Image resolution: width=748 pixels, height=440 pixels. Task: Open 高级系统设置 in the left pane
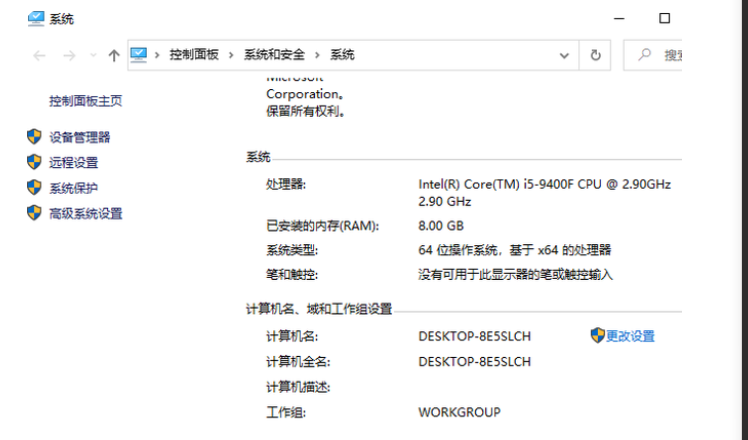[x=86, y=213]
